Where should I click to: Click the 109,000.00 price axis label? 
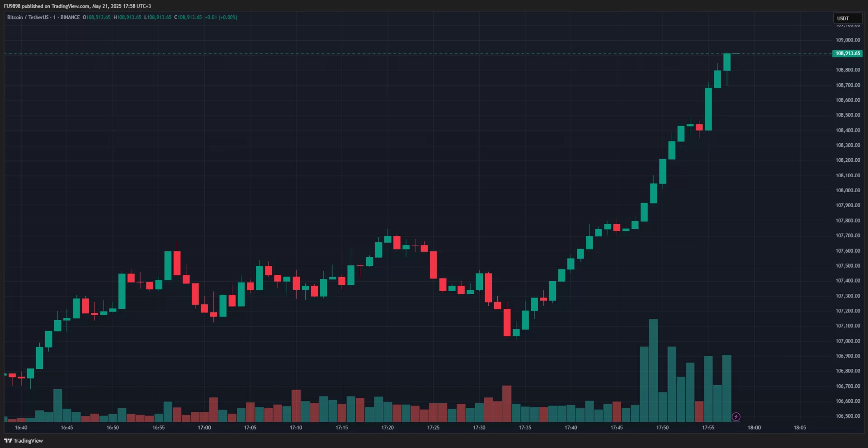(848, 40)
